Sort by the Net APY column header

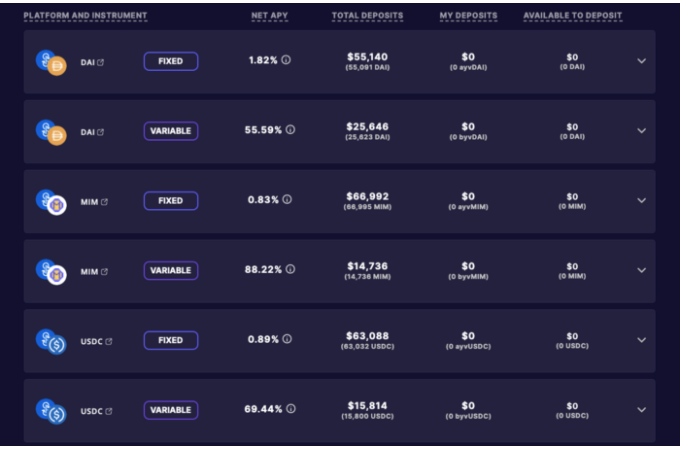[271, 16]
